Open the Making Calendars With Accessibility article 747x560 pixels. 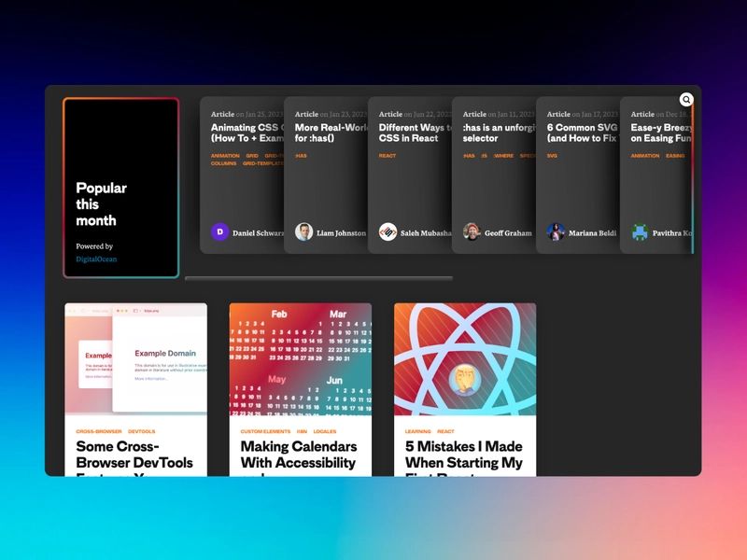[299, 455]
